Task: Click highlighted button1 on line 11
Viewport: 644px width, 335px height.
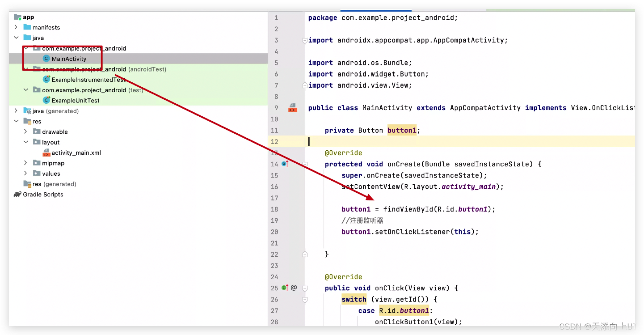Action: click(x=402, y=130)
